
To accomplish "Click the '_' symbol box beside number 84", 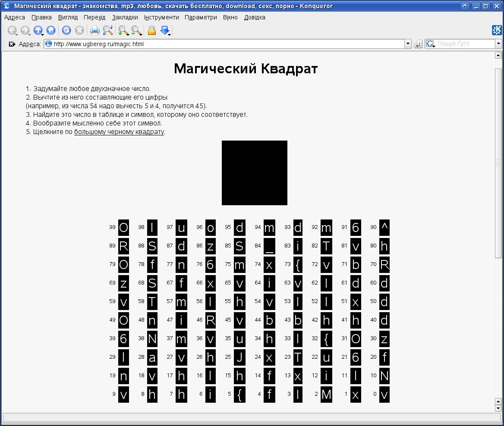I will (269, 246).
